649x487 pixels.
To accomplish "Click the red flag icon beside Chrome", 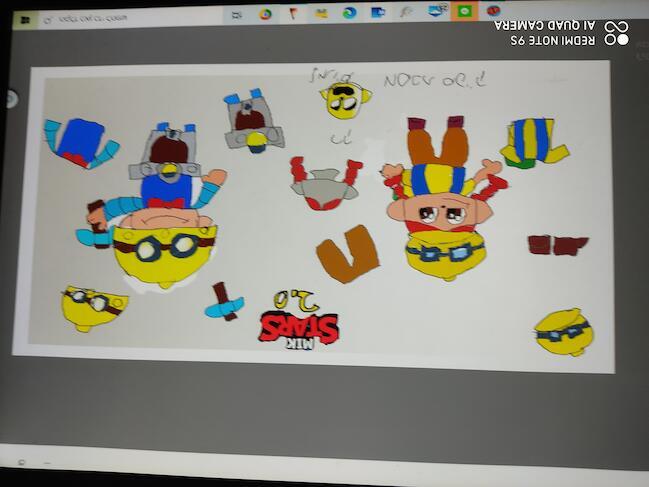I will 293,13.
